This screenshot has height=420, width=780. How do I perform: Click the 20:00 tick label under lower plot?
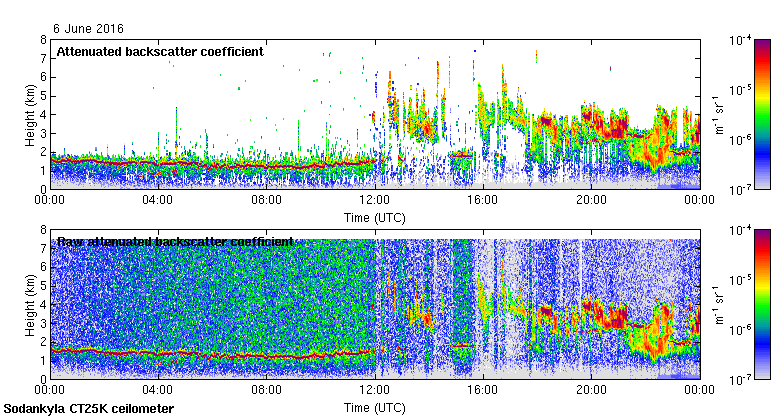click(591, 390)
